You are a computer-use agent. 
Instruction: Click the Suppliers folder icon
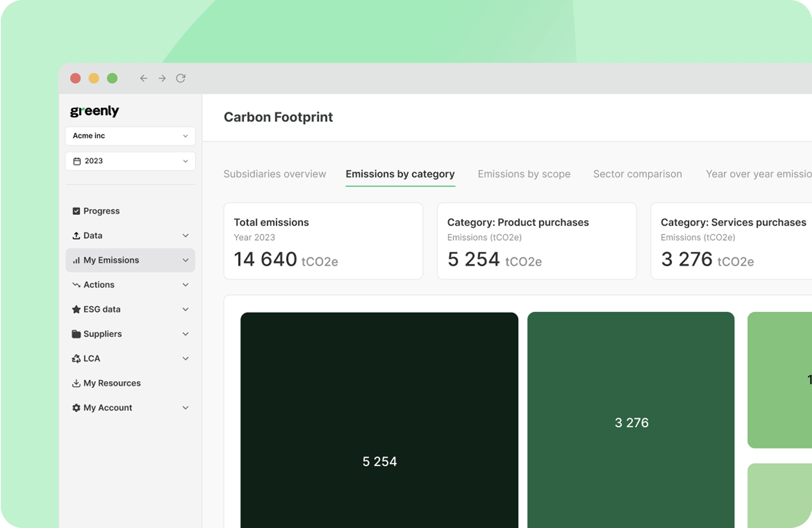(x=76, y=334)
